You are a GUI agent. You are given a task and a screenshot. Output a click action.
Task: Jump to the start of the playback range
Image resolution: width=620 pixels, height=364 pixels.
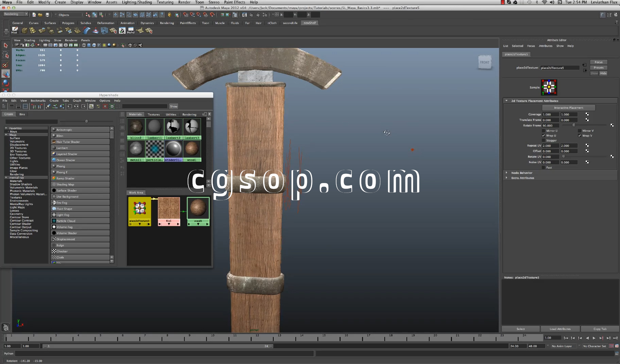(566, 338)
